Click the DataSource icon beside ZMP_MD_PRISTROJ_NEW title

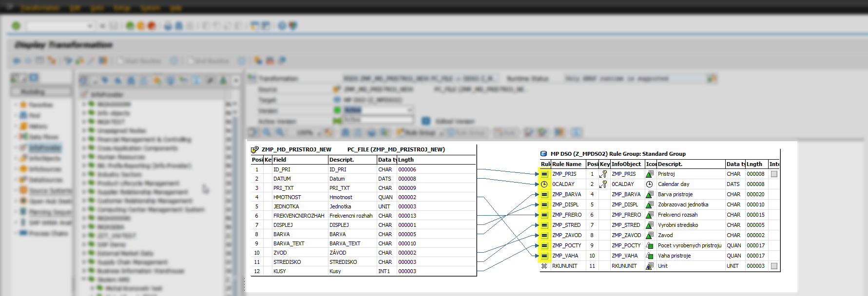[x=254, y=149]
